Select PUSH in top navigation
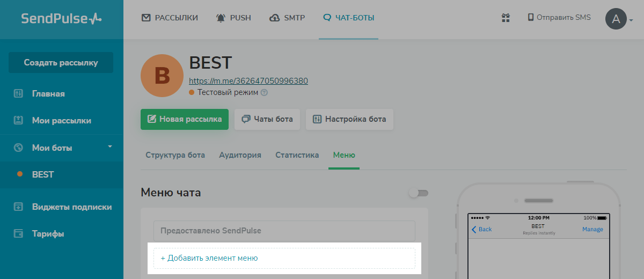The height and width of the screenshot is (279, 644). click(233, 18)
